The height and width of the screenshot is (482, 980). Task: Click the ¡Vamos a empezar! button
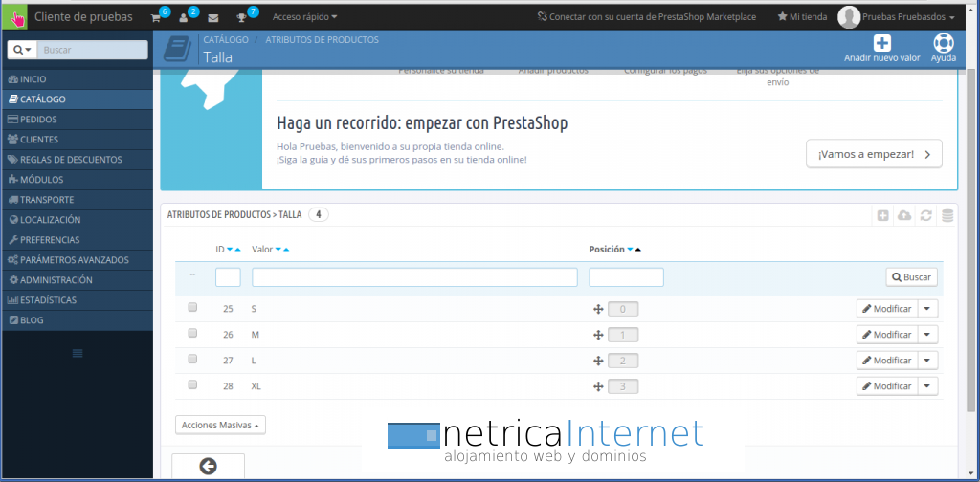coord(874,154)
